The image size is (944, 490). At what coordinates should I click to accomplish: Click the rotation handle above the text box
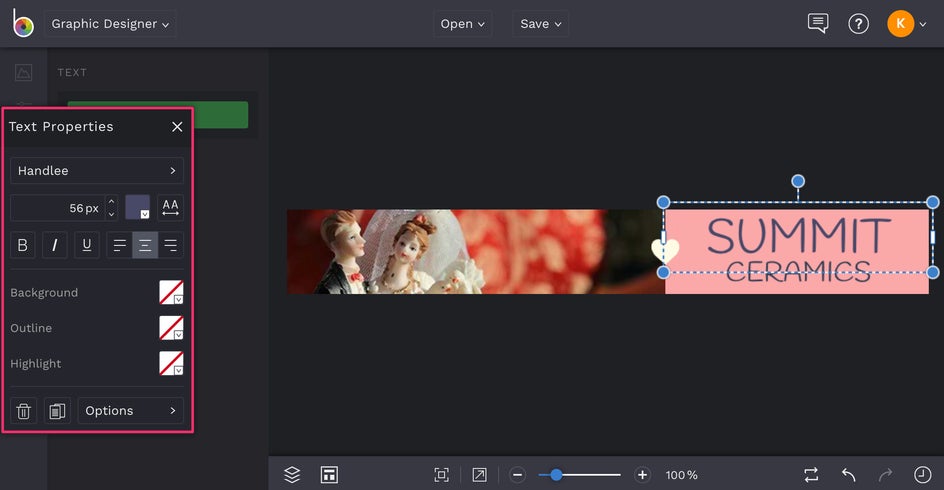pyautogui.click(x=798, y=181)
